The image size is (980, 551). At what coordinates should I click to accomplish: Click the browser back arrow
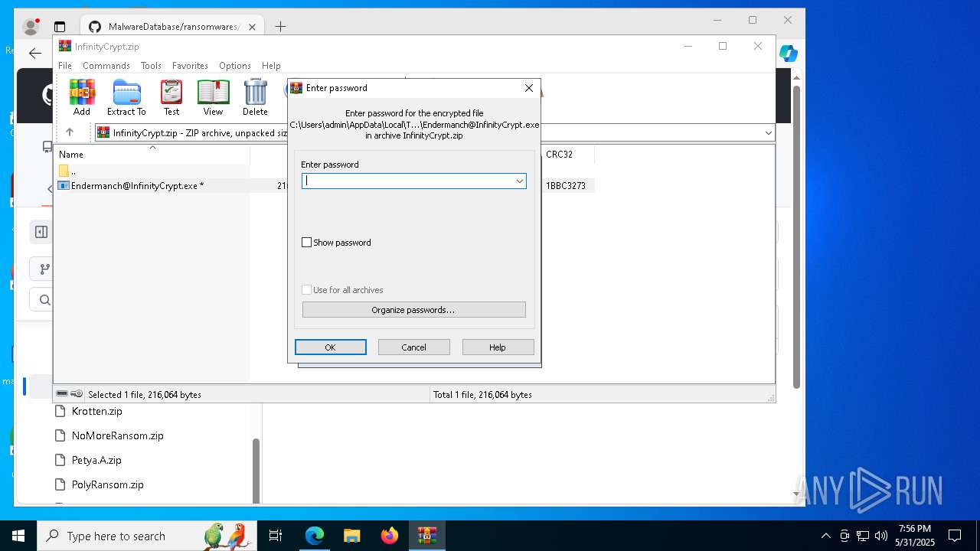[35, 53]
